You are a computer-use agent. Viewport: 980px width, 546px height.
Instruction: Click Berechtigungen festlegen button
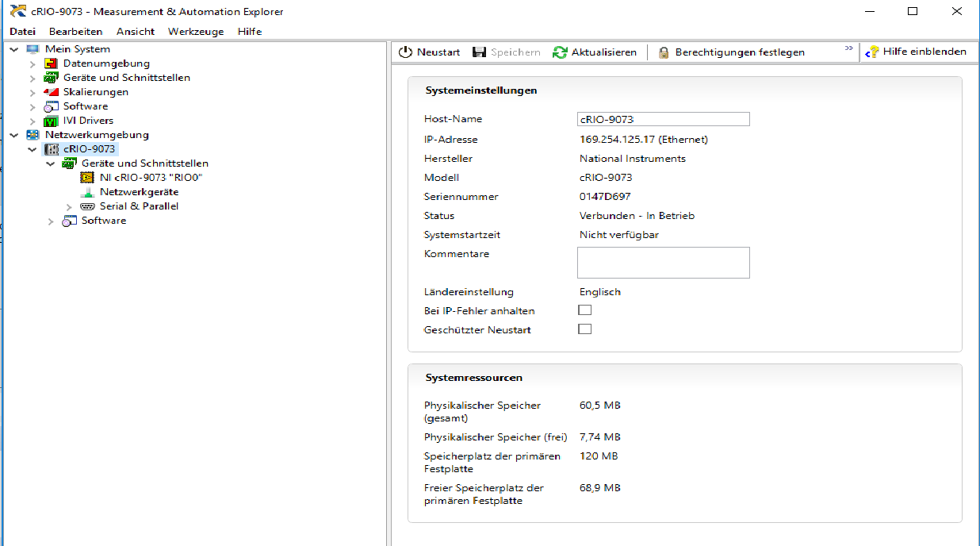(731, 52)
